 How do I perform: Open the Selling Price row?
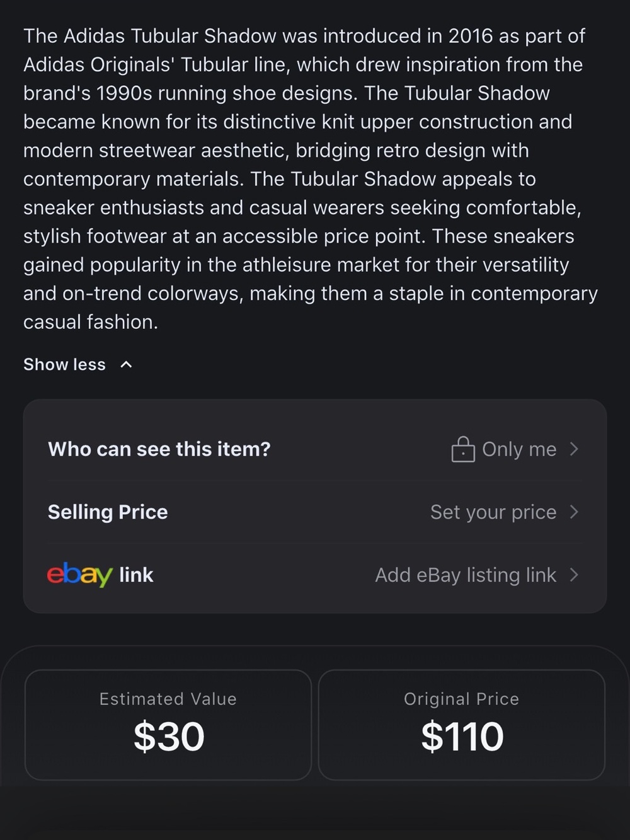pyautogui.click(x=315, y=512)
